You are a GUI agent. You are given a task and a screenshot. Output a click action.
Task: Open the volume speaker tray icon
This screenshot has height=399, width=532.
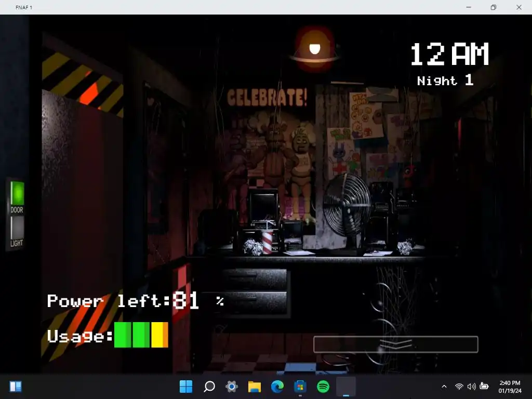point(471,387)
